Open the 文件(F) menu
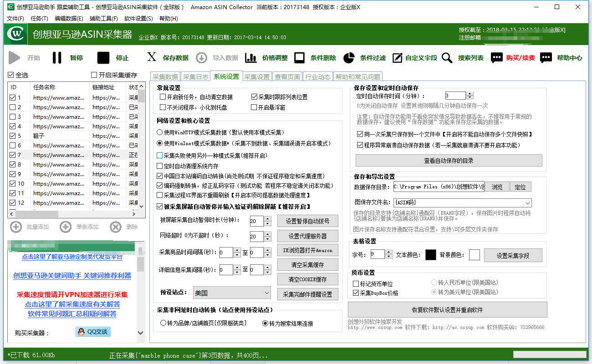The image size is (592, 364). pos(15,19)
